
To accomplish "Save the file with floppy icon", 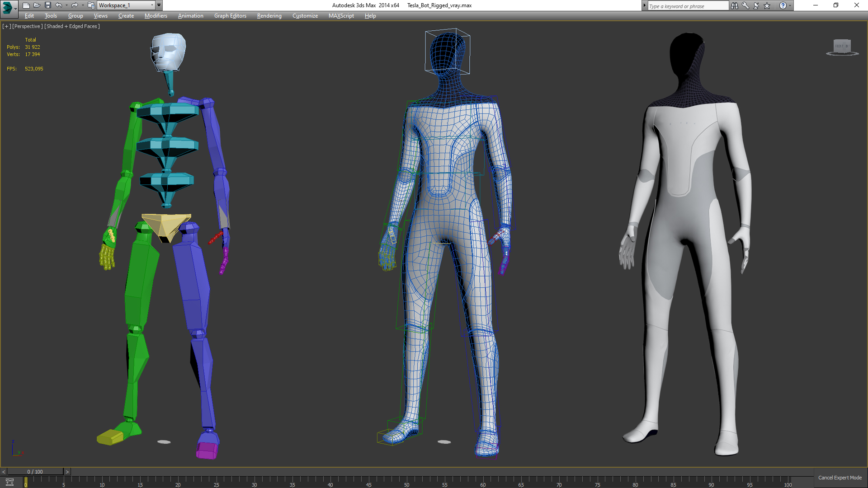I will (x=47, y=5).
